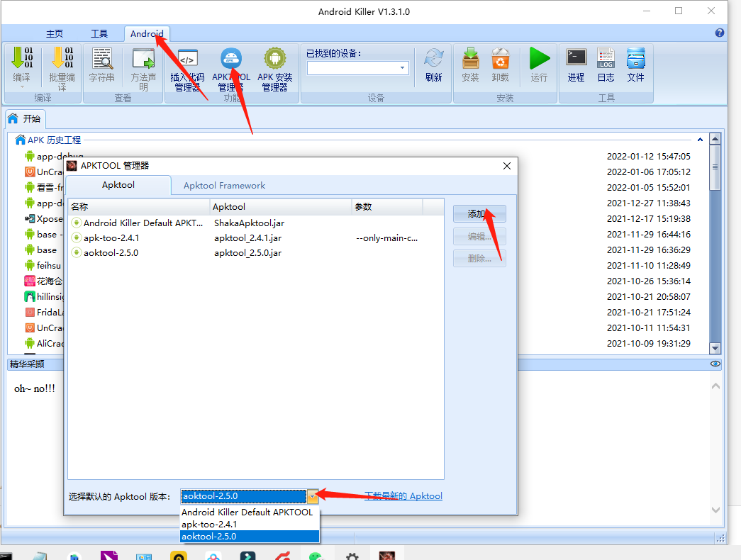Image resolution: width=741 pixels, height=560 pixels.
Task: Open the settings gear in Windows taskbar
Action: tap(352, 556)
